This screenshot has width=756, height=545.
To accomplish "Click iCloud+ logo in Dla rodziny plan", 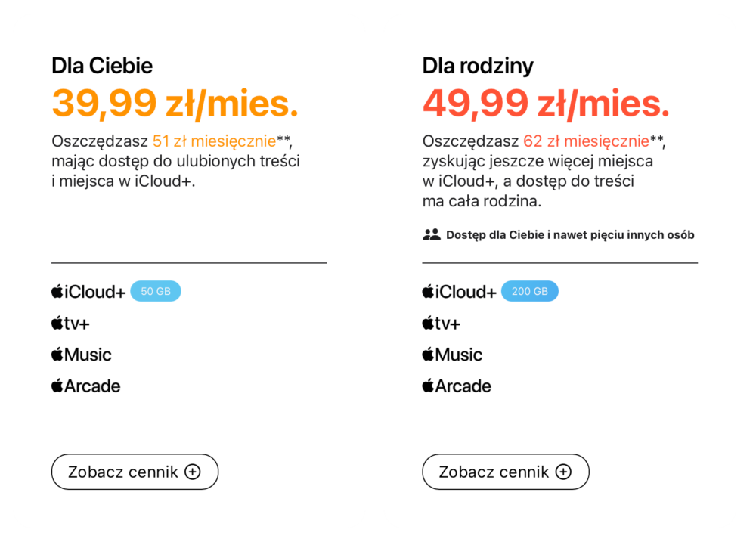I will coord(459,292).
